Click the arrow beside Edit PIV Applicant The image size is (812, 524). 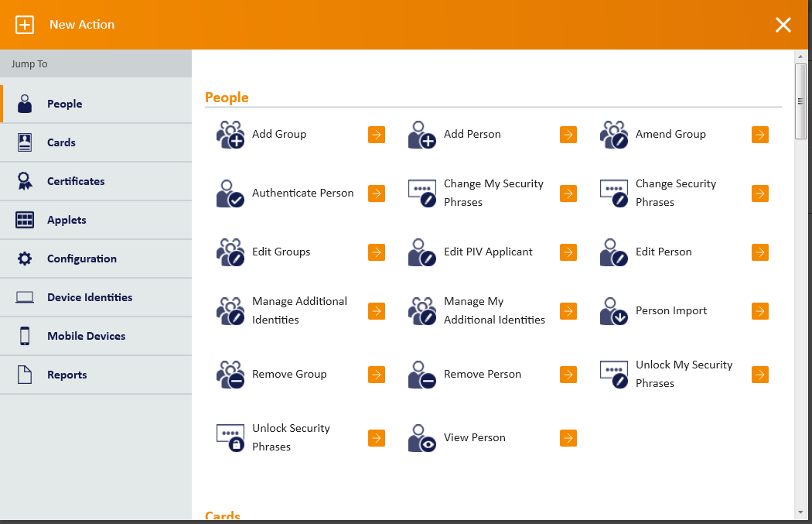(568, 252)
